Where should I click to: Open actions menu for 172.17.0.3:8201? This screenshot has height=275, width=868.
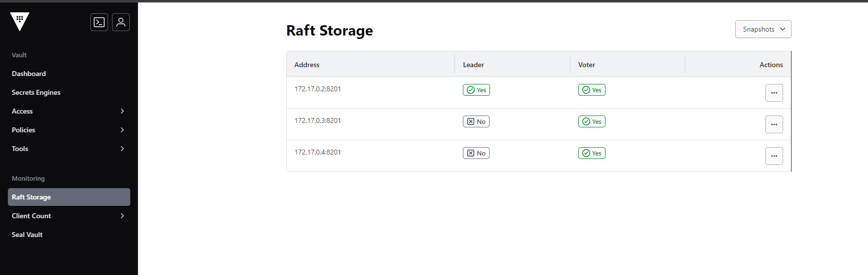(x=774, y=124)
